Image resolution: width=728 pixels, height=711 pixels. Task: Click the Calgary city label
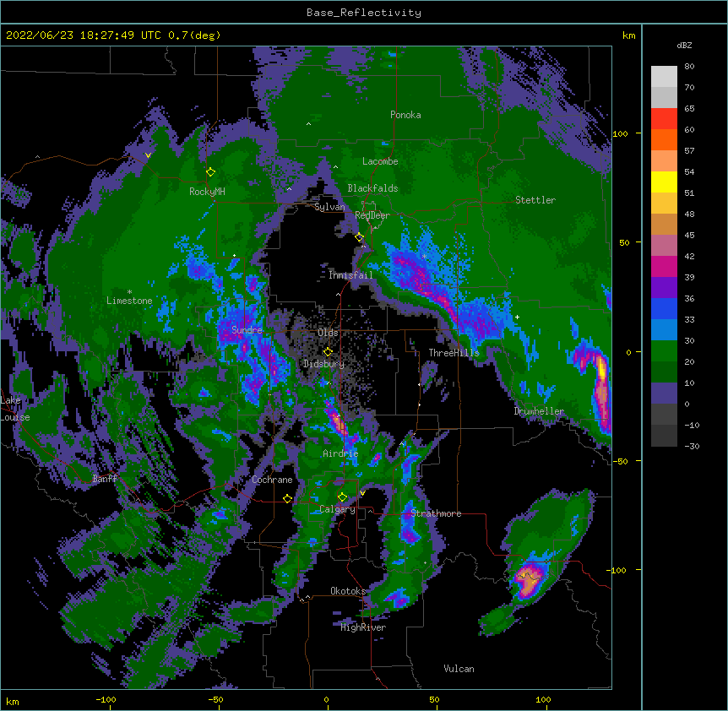[337, 509]
